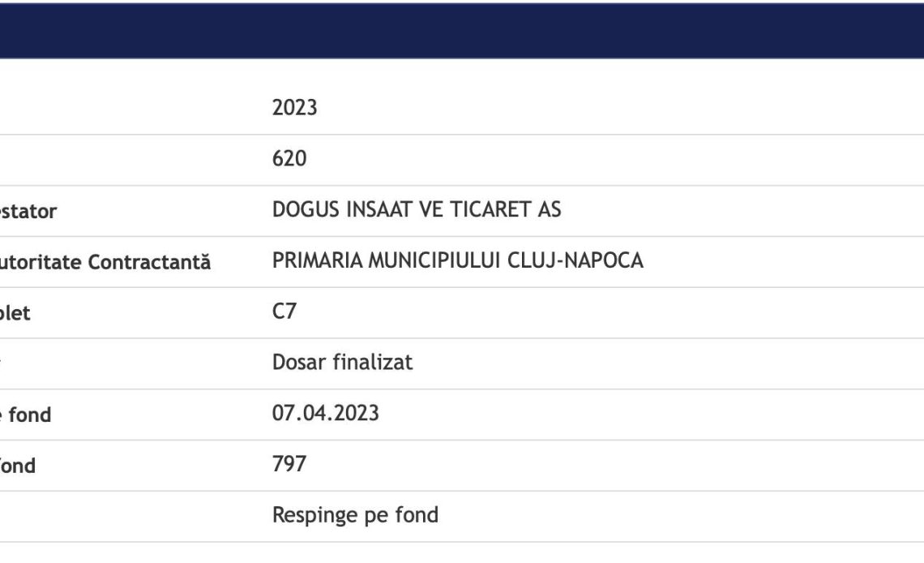Click the Dosar finalizat status
The height and width of the screenshot is (563, 924).
pyautogui.click(x=342, y=363)
